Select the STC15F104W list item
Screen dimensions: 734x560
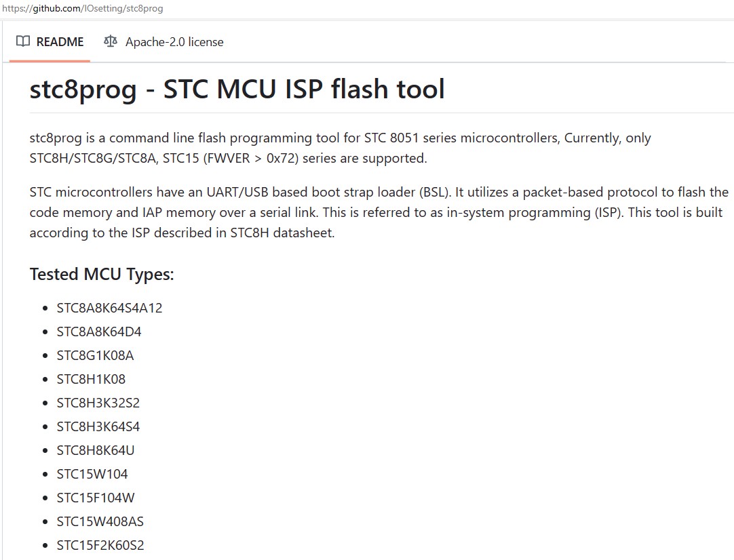[96, 498]
